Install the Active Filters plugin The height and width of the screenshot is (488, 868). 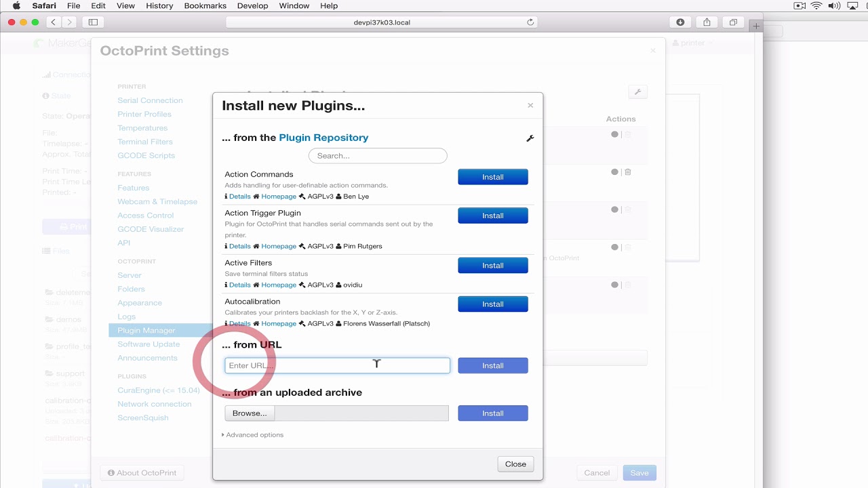click(493, 266)
